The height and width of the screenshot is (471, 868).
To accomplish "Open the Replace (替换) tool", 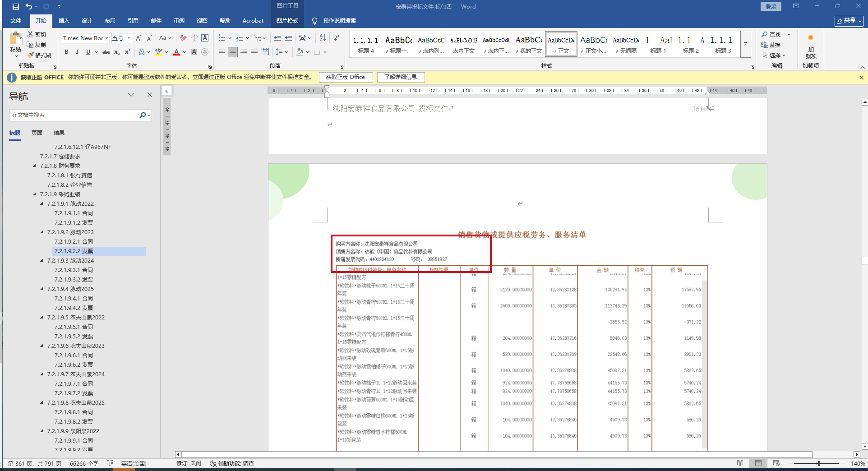I will coord(771,45).
